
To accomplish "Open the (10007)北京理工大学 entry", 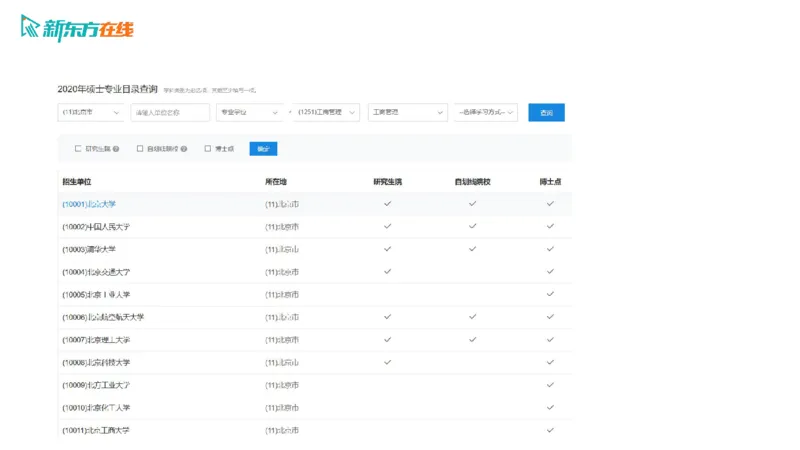I will click(x=96, y=340).
